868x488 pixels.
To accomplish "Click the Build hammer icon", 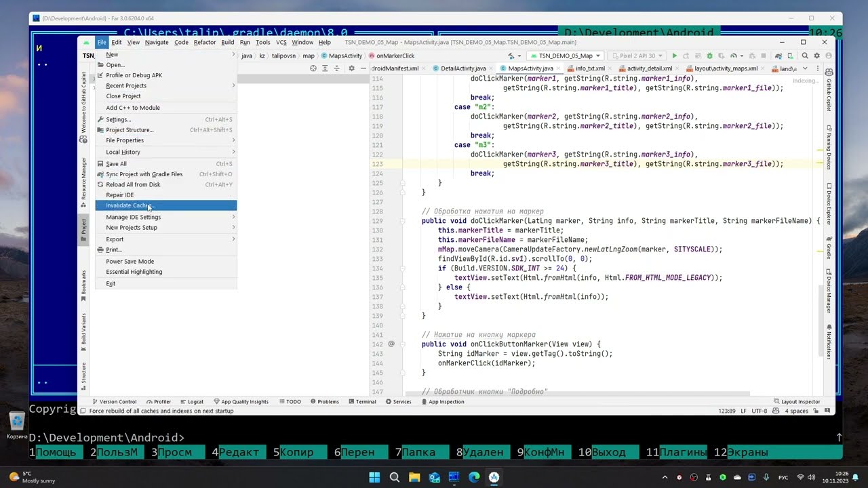I will (x=511, y=56).
